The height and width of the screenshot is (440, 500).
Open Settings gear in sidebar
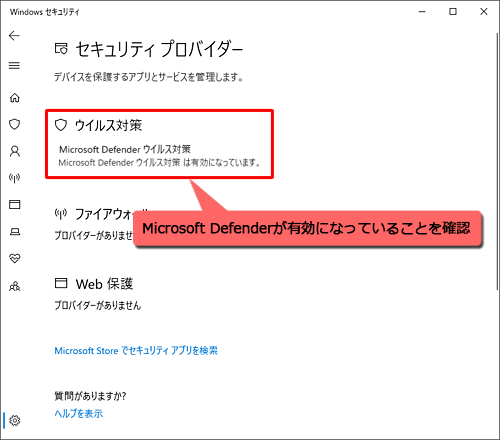coord(14,420)
